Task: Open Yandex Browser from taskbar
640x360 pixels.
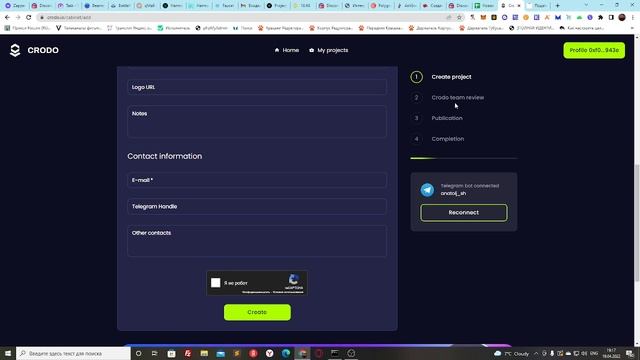Action: (x=269, y=353)
